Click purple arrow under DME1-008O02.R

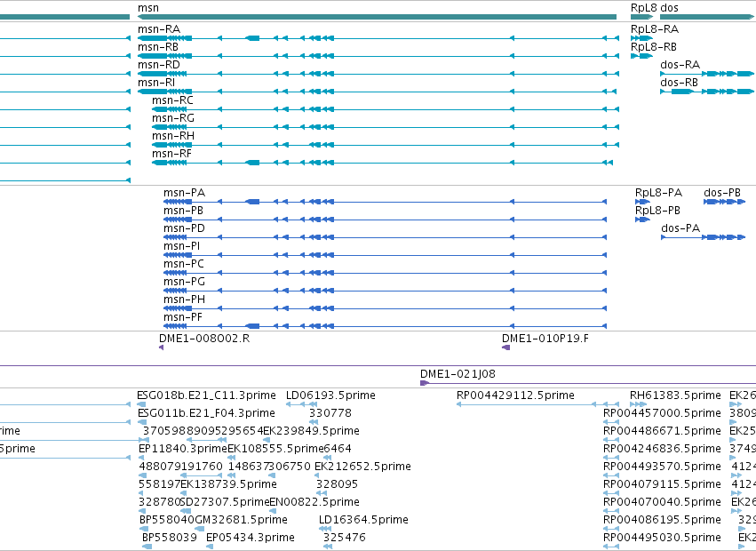pyautogui.click(x=161, y=347)
